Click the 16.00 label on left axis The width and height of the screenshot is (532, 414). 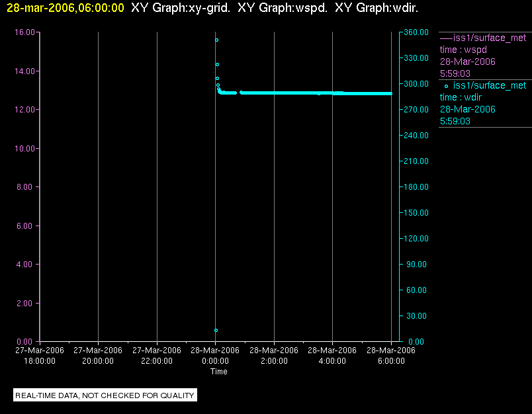(24, 32)
